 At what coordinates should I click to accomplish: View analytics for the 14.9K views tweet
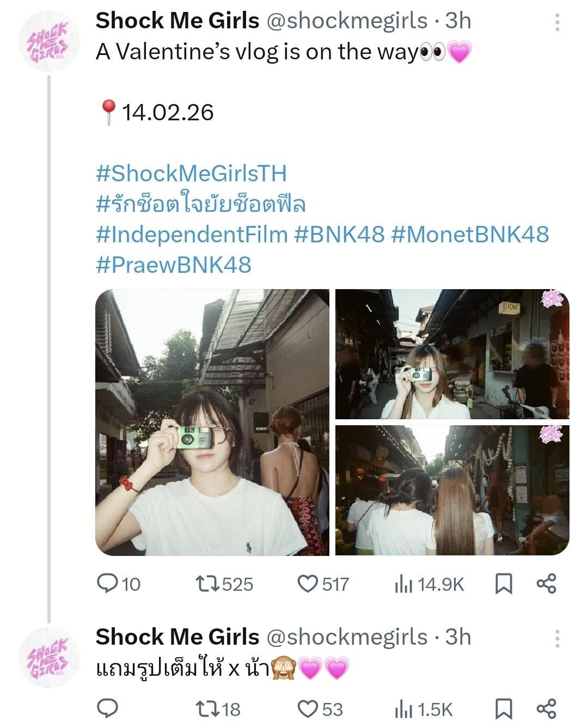403,584
